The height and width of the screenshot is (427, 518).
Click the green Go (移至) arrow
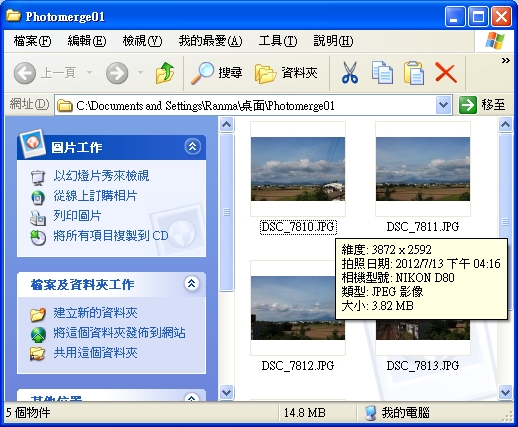[x=467, y=105]
